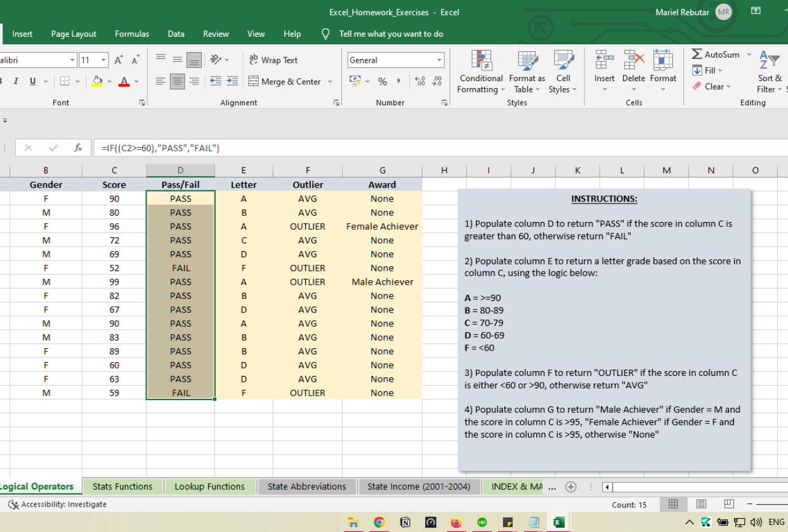Open Format as Table gallery

[x=527, y=72]
